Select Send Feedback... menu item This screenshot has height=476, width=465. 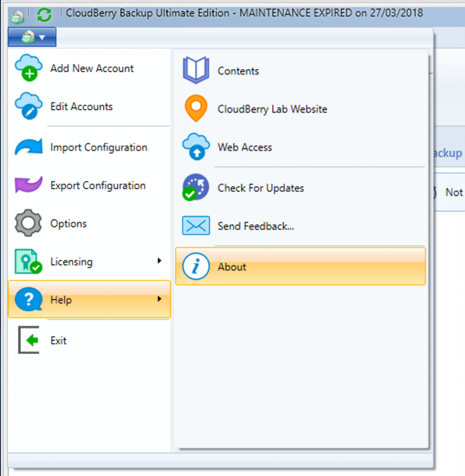pyautogui.click(x=301, y=226)
